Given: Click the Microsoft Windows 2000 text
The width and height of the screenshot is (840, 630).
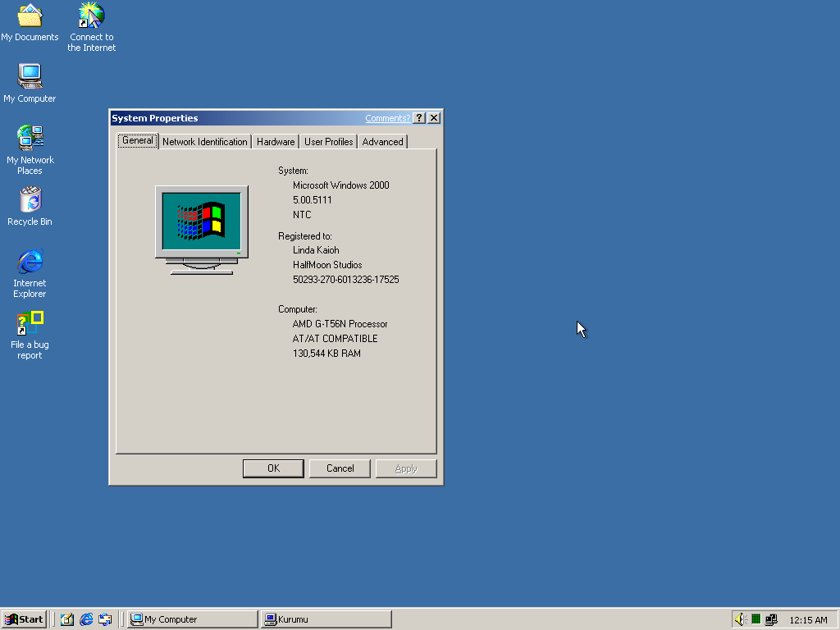Looking at the screenshot, I should click(340, 185).
